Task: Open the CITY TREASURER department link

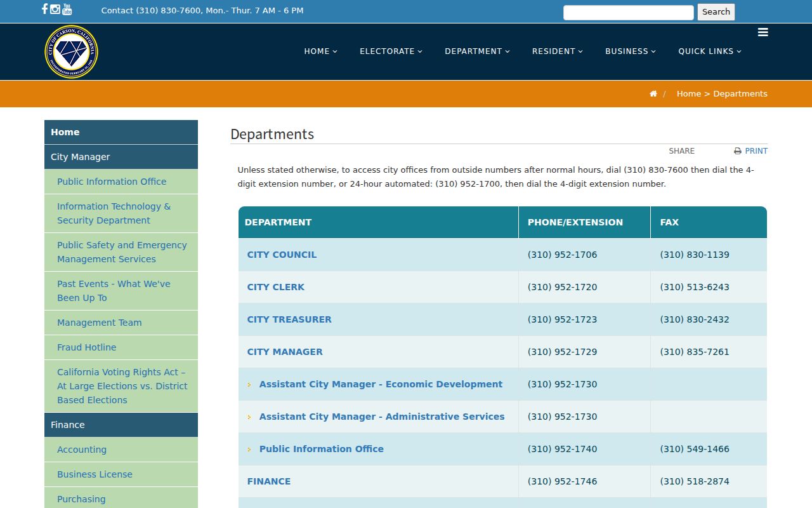Action: [x=289, y=319]
